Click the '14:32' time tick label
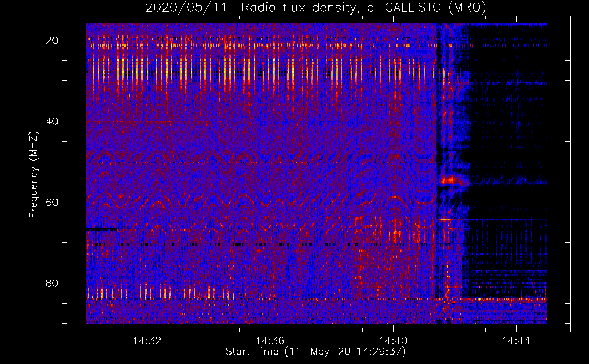 coord(147,341)
